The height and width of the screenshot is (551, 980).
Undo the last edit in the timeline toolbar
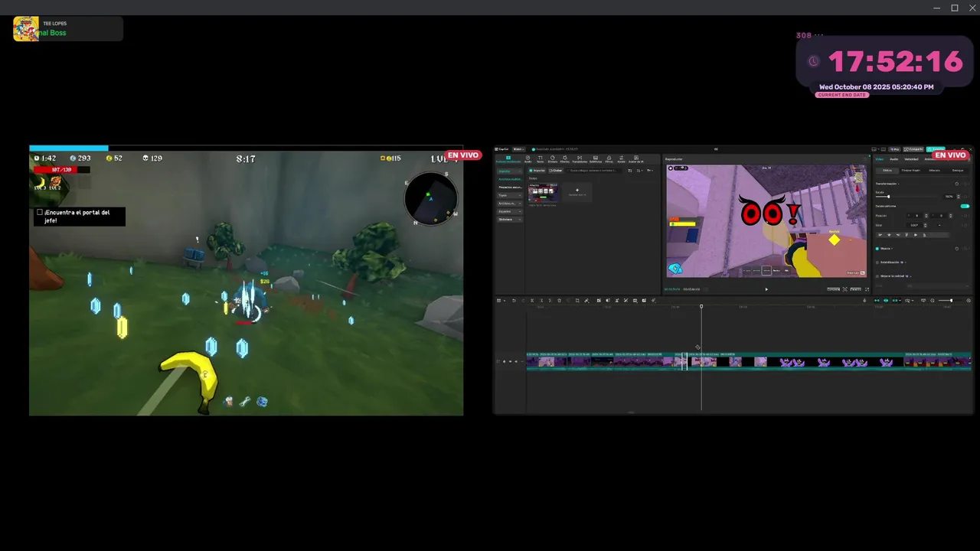point(514,300)
